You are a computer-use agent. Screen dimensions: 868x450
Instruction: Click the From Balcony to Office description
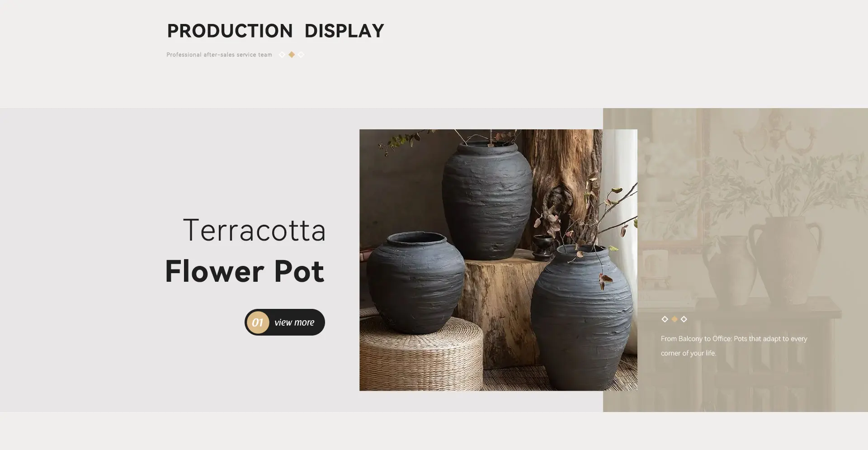(734, 346)
